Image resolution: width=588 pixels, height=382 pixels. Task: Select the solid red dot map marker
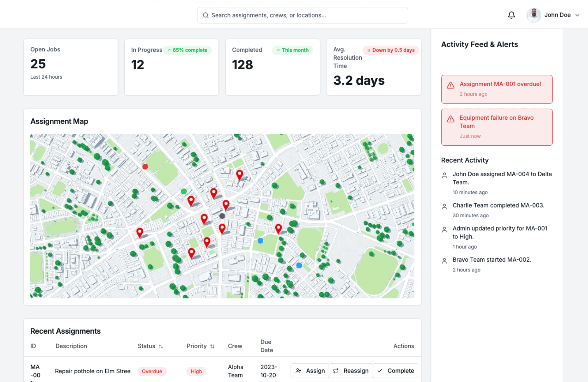coord(145,167)
